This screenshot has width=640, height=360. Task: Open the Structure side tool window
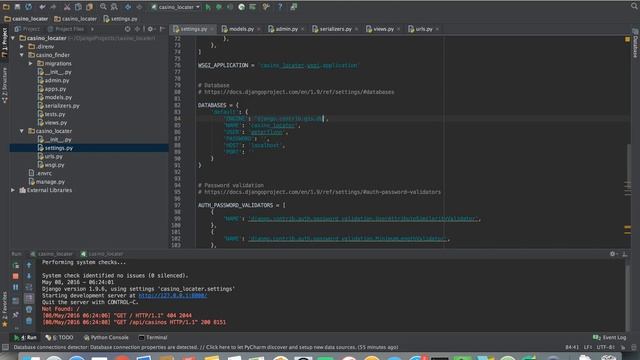coord(4,85)
